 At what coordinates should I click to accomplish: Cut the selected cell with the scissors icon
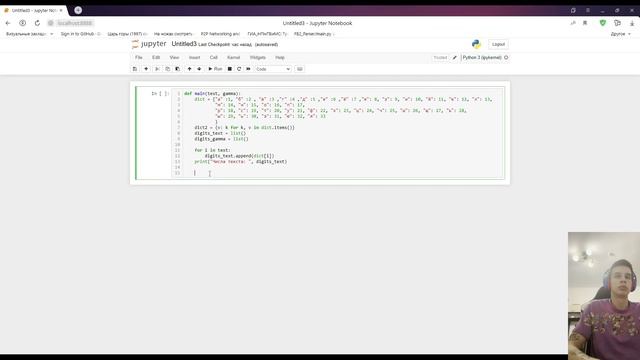click(x=158, y=69)
